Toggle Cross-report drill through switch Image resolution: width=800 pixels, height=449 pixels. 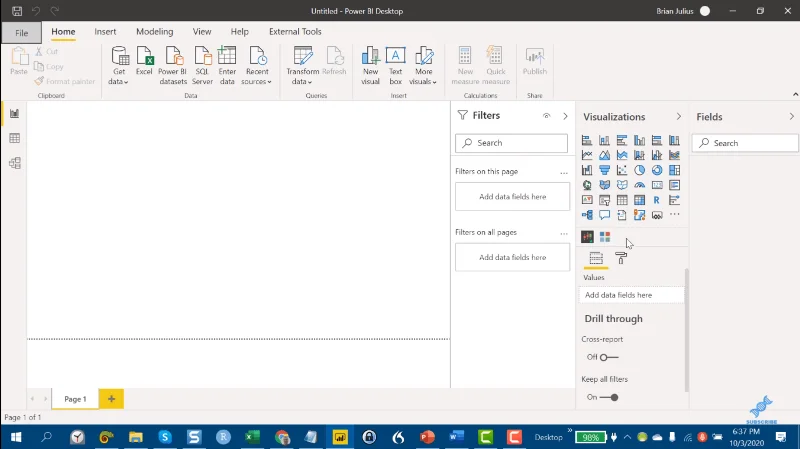[609, 357]
